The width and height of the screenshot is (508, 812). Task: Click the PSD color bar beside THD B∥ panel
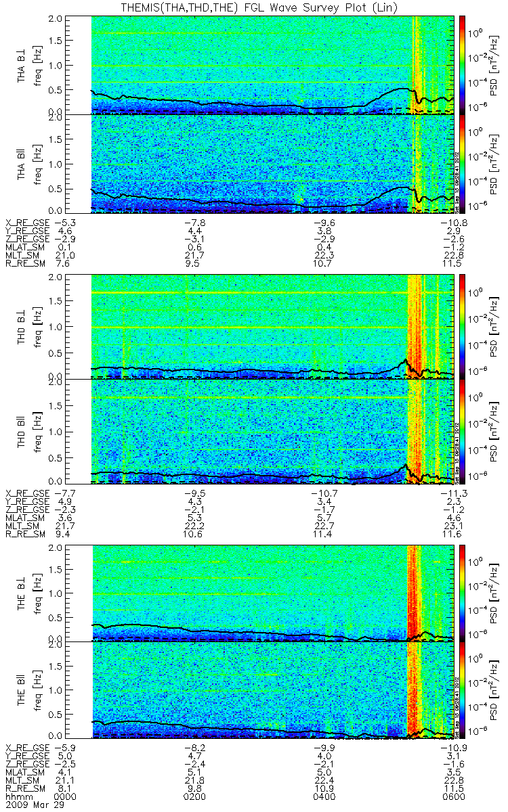pyautogui.click(x=463, y=431)
